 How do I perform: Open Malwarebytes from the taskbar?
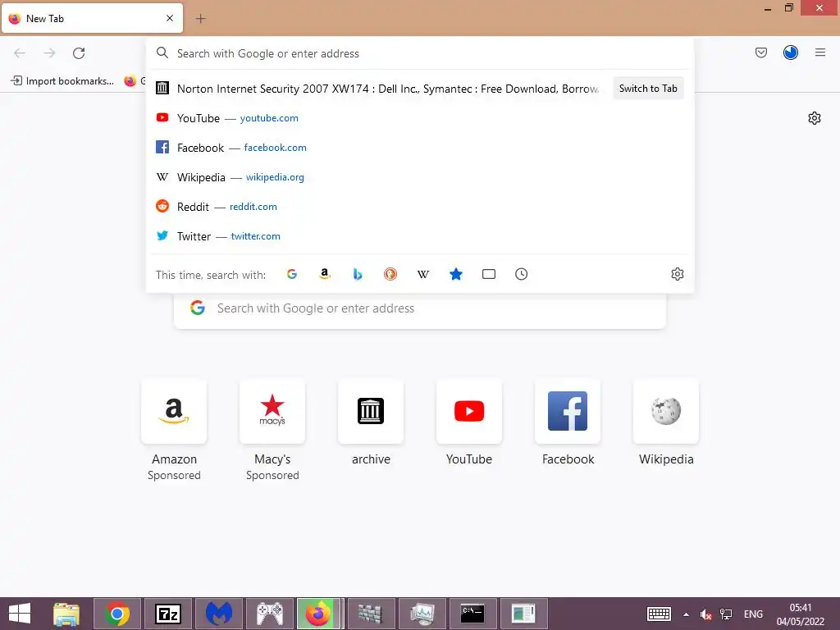point(218,614)
